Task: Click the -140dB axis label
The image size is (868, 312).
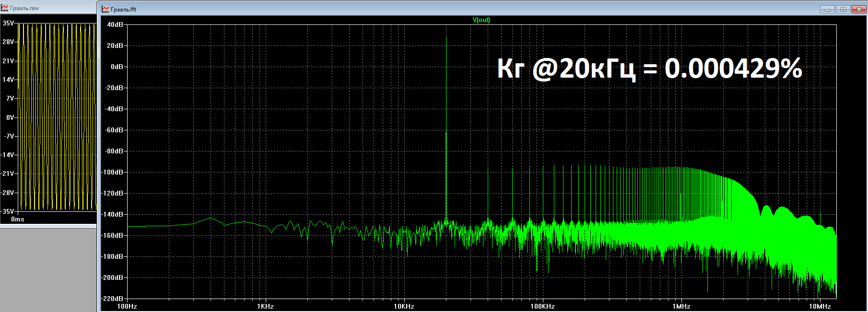Action: [113, 214]
